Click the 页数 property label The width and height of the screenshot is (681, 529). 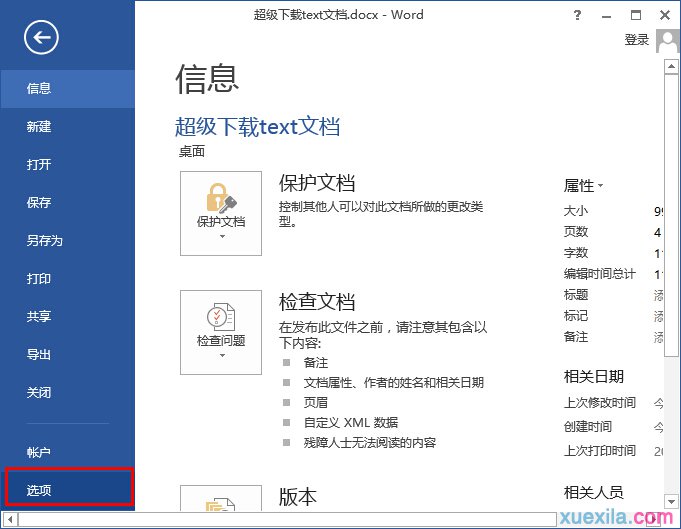[x=575, y=232]
